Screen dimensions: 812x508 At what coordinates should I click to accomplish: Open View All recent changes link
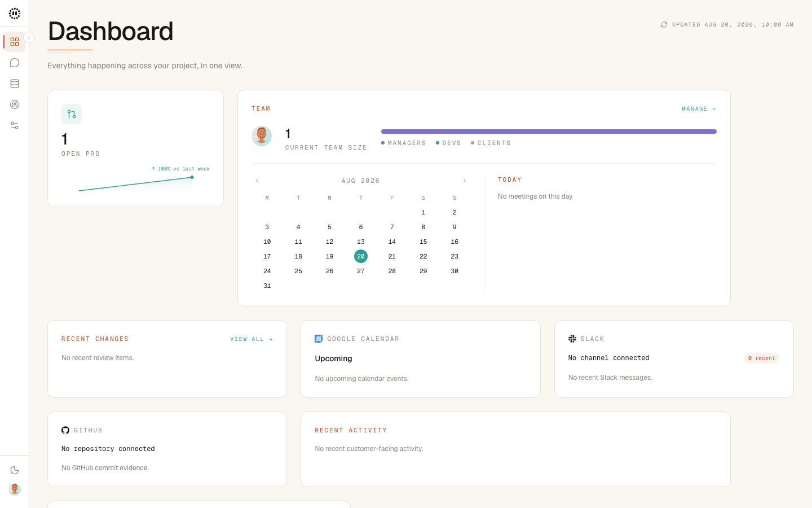point(251,339)
